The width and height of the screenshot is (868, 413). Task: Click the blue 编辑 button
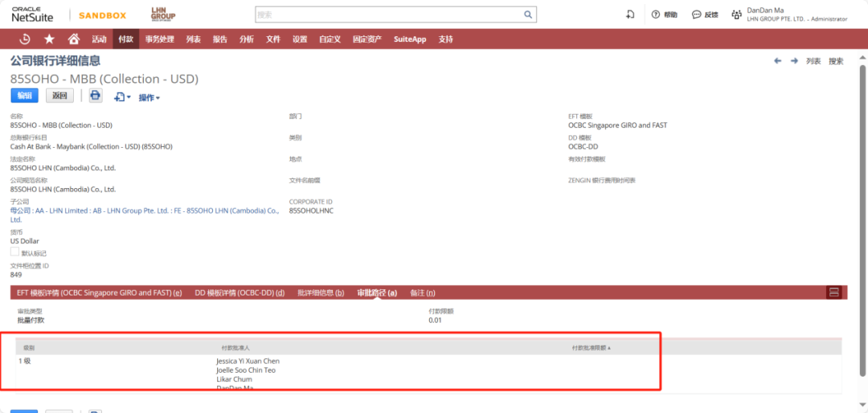24,96
